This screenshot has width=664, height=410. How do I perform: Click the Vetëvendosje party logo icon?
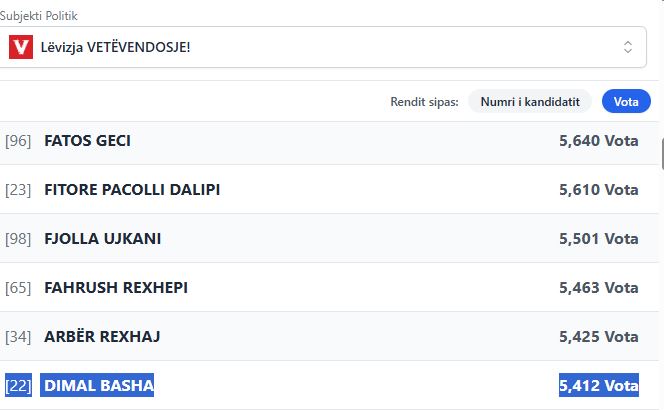click(x=20, y=47)
